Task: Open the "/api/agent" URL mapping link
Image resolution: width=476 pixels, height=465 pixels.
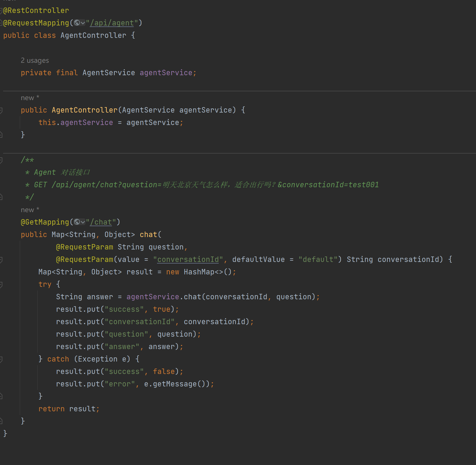Action: [x=112, y=23]
